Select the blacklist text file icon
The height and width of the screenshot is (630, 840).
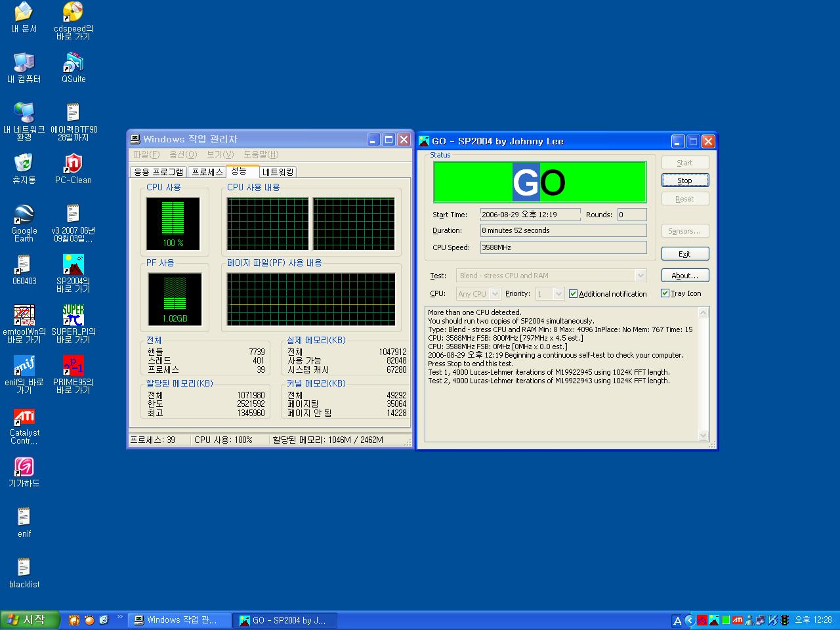(24, 574)
